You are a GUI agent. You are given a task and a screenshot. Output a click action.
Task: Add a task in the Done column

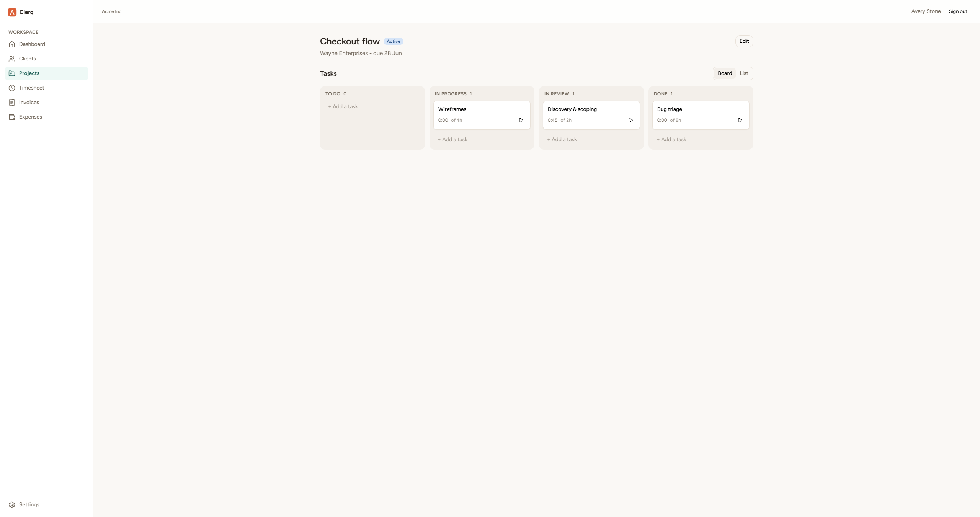(x=671, y=140)
